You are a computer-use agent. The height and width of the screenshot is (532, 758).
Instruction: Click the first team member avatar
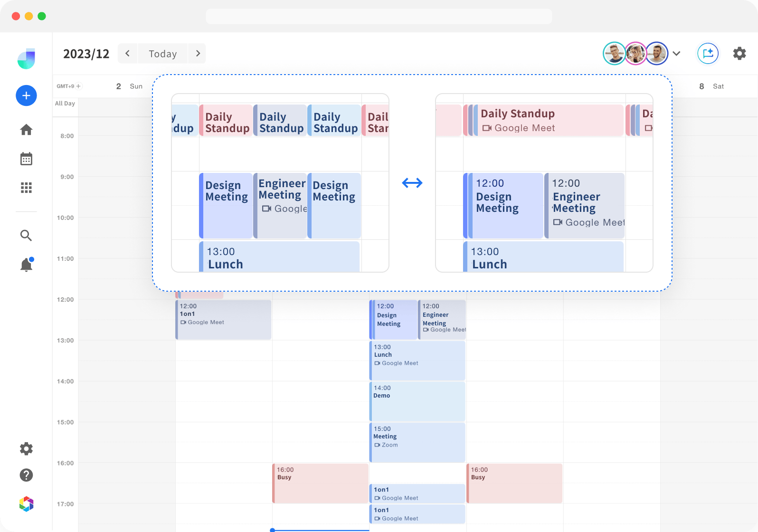[x=614, y=53]
